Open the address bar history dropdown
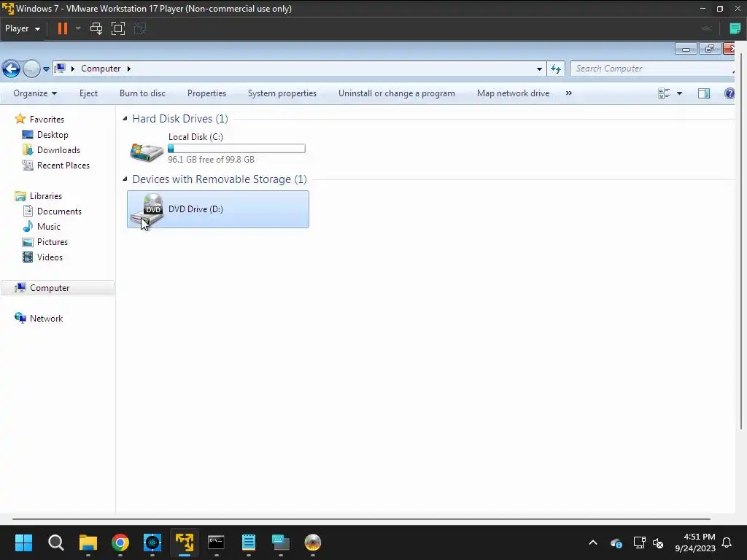The image size is (747, 560). click(x=539, y=69)
